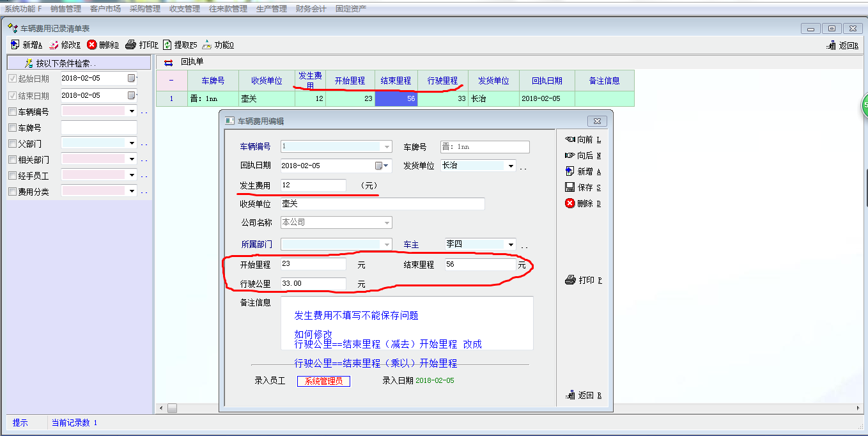This screenshot has width=868, height=436.
Task: Click the 修改 (Edit) toolbar icon
Action: pos(54,45)
